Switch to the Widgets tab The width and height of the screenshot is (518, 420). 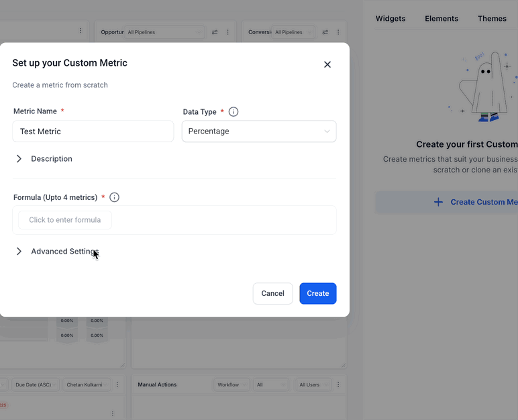(391, 19)
